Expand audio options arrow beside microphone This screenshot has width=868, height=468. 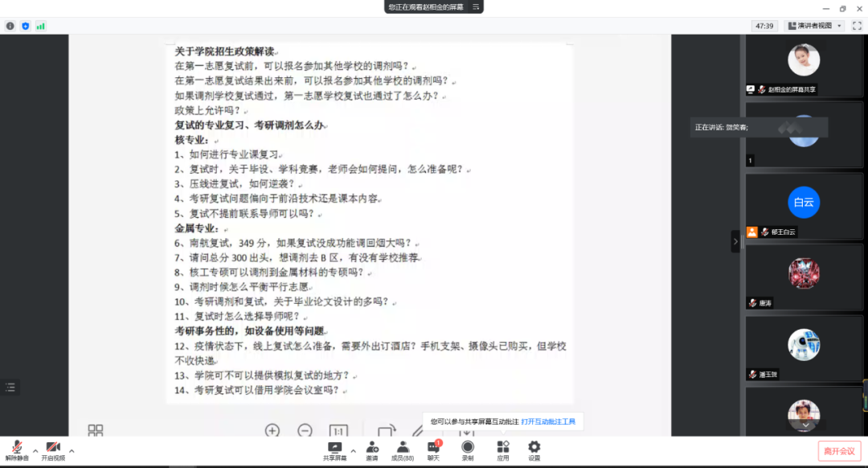click(35, 450)
